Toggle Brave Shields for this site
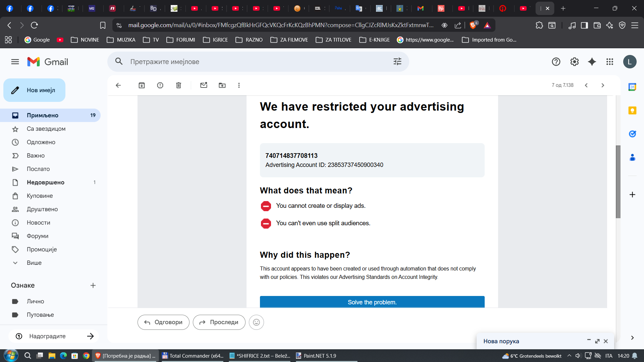 473,25
